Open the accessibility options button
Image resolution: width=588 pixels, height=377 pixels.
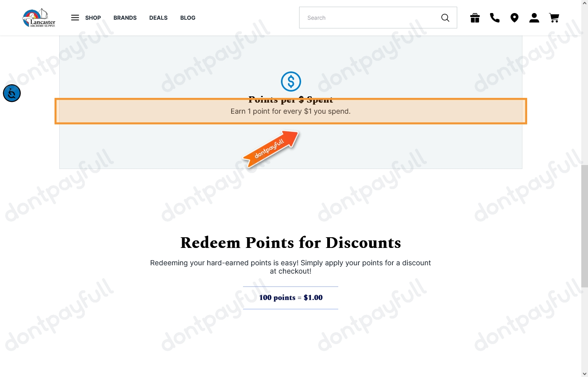pyautogui.click(x=12, y=93)
